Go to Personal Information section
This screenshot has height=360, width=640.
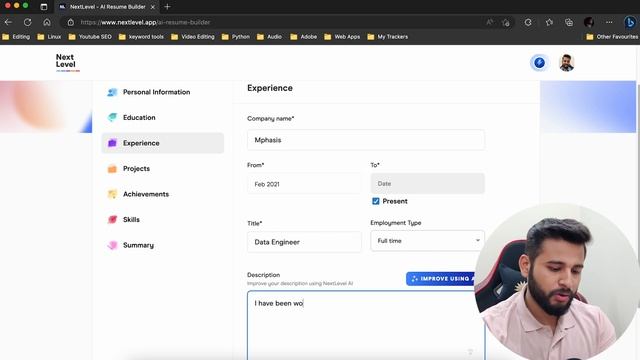[x=162, y=92]
